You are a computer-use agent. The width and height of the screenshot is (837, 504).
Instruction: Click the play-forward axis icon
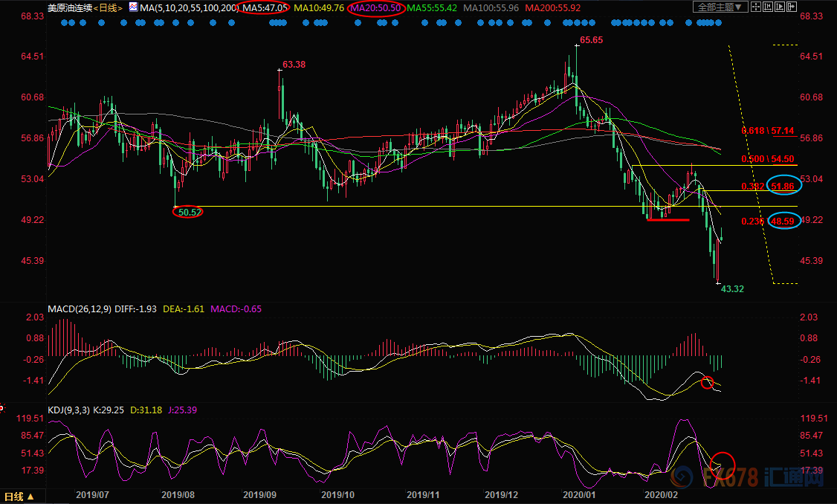[779, 7]
